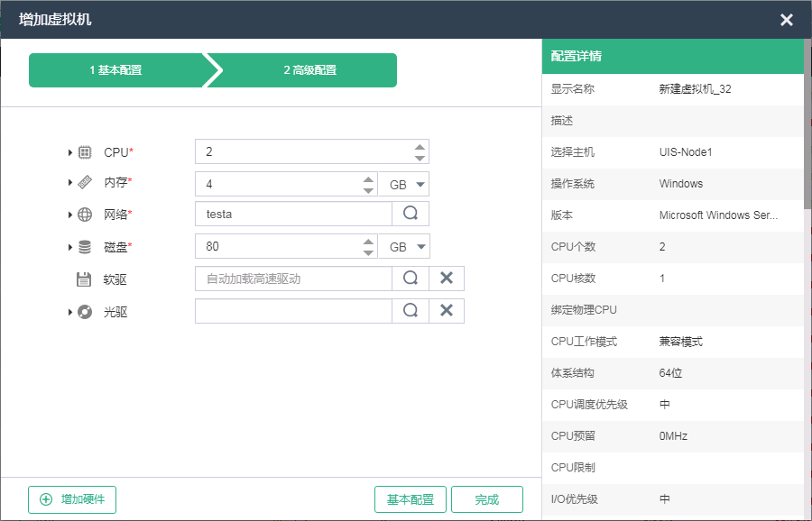
Task: Click the 网络 globe icon
Action: [x=85, y=215]
